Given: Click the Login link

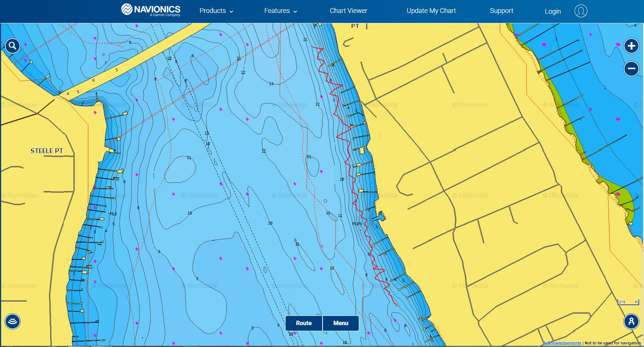Looking at the screenshot, I should [553, 11].
